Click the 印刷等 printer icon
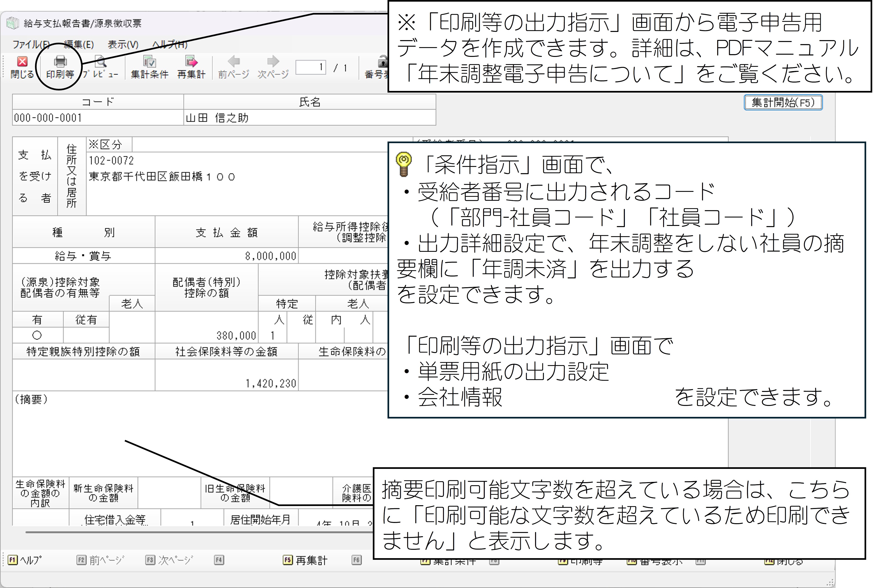The image size is (879, 588). point(60,62)
